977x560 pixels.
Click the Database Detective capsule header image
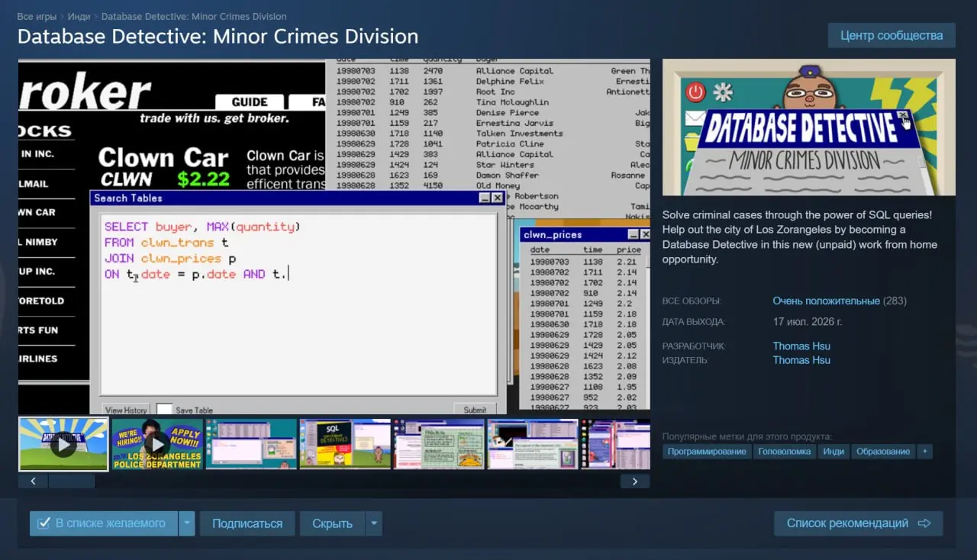point(809,127)
